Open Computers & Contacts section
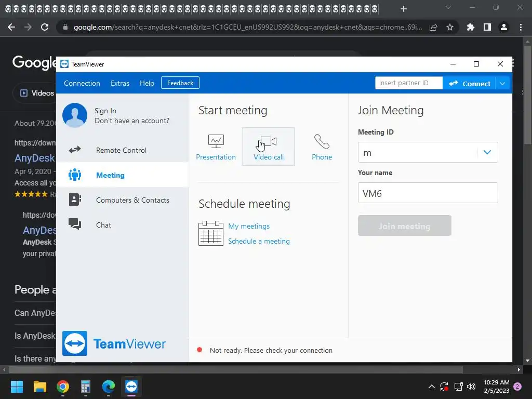Image resolution: width=532 pixels, height=399 pixels. 122,200
